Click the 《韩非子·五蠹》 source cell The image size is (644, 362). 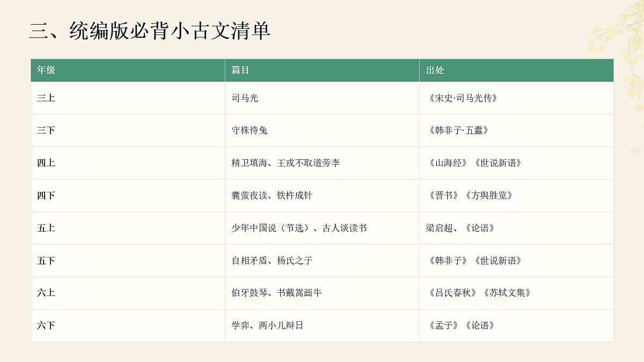(516, 130)
